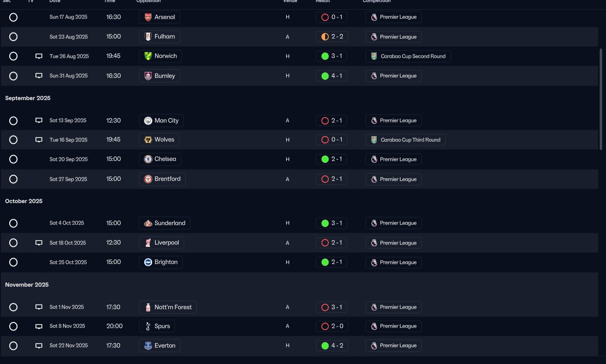606x364 pixels.
Task: Open the Carabao Cup Third Round competition link
Action: coord(405,140)
